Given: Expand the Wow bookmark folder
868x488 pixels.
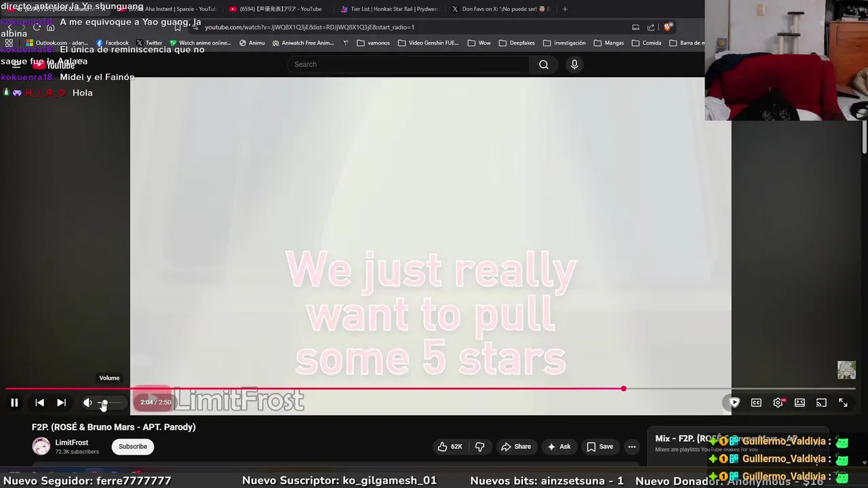Looking at the screenshot, I should pyautogui.click(x=479, y=43).
